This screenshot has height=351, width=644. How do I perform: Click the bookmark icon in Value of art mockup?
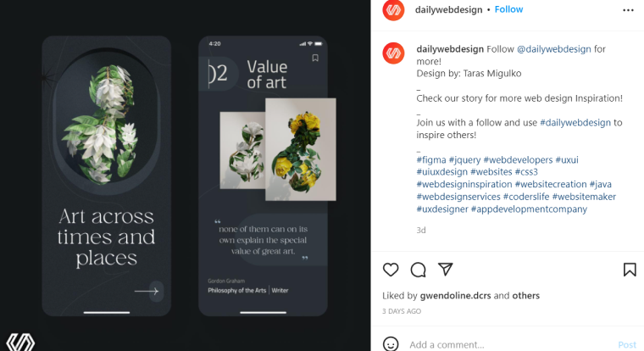click(x=315, y=58)
